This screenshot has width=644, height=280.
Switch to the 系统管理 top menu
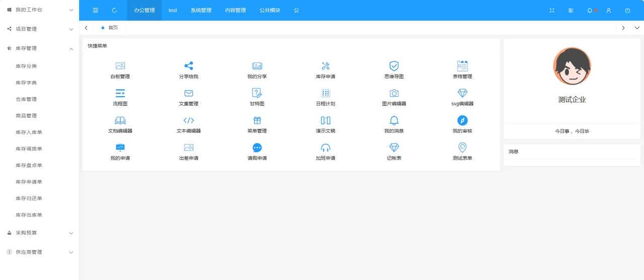(x=201, y=10)
